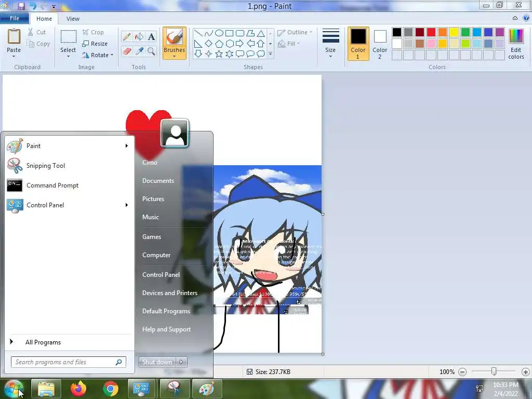Select the Color picker eyedropper tool
Viewport: 532px width, 399px height.
click(139, 51)
